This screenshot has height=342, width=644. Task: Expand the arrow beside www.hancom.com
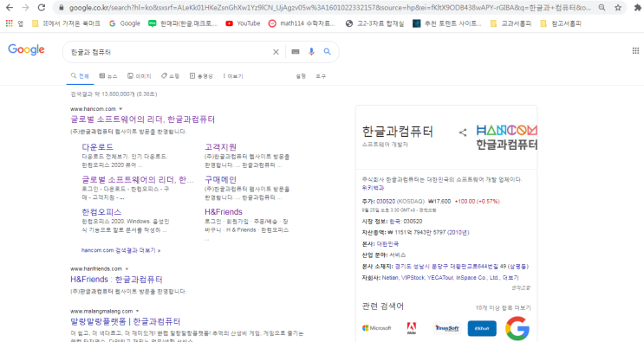120,109
